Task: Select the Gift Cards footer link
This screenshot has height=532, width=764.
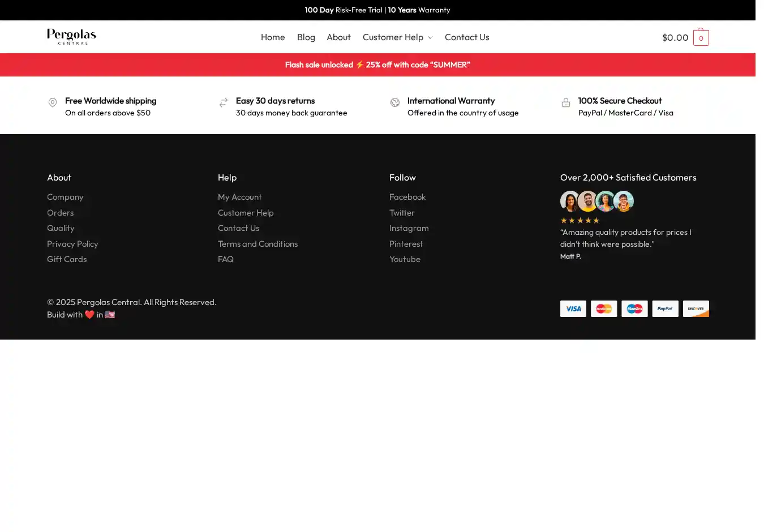Action: point(67,259)
